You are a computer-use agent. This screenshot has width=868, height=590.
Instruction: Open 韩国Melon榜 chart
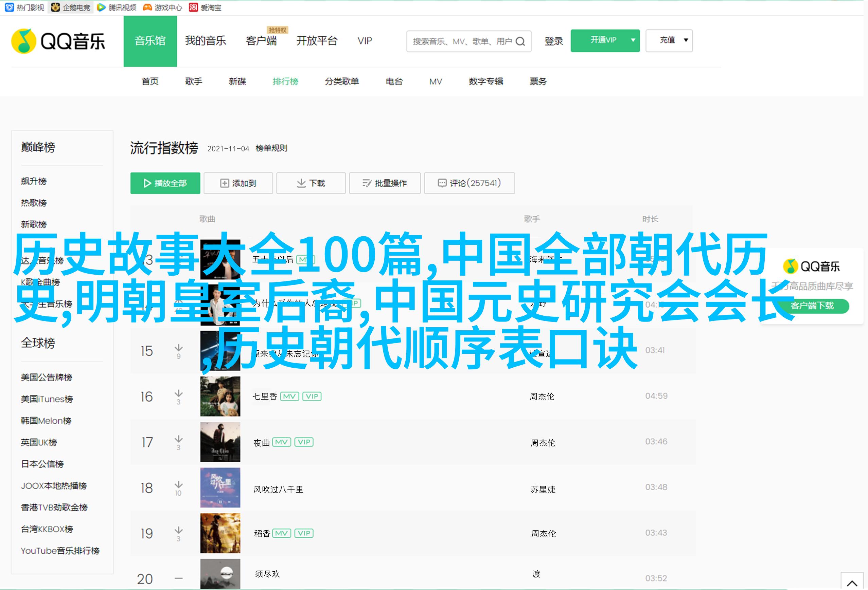[46, 421]
